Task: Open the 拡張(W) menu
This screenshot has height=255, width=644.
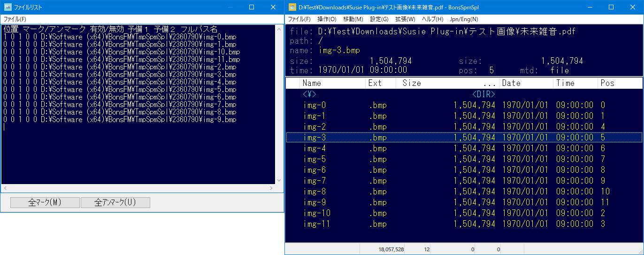Action: [405, 19]
